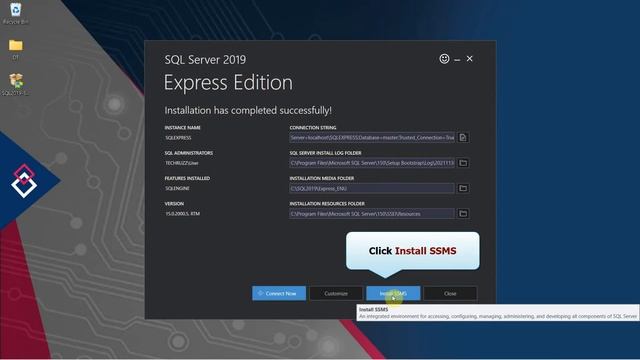640x360 pixels.
Task: Open the SQL Server install log folder icon
Action: (463, 163)
